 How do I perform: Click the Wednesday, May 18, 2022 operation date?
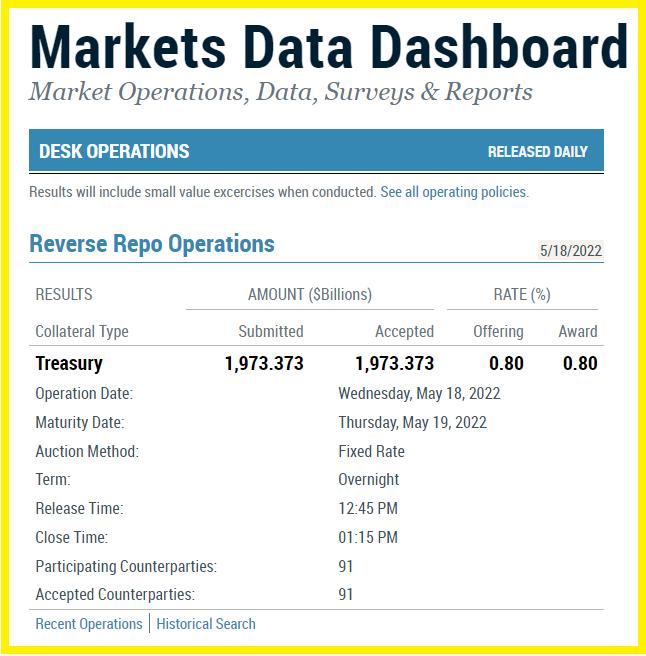419,393
